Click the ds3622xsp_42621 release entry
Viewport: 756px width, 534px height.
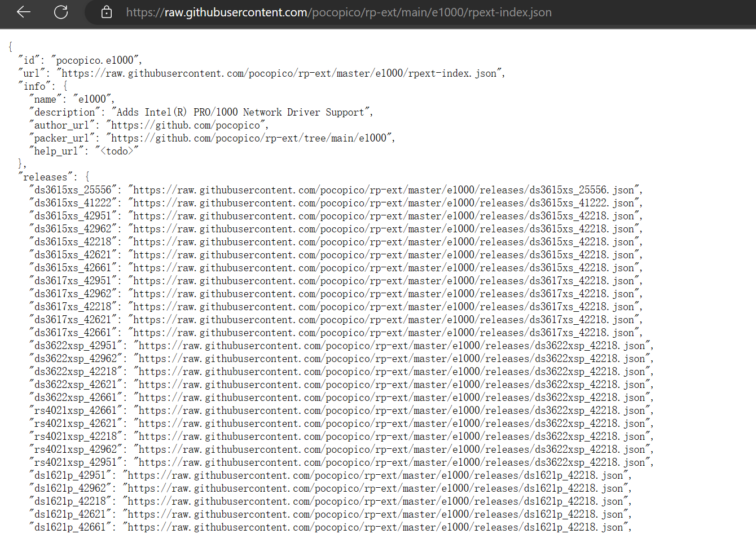[x=341, y=385]
